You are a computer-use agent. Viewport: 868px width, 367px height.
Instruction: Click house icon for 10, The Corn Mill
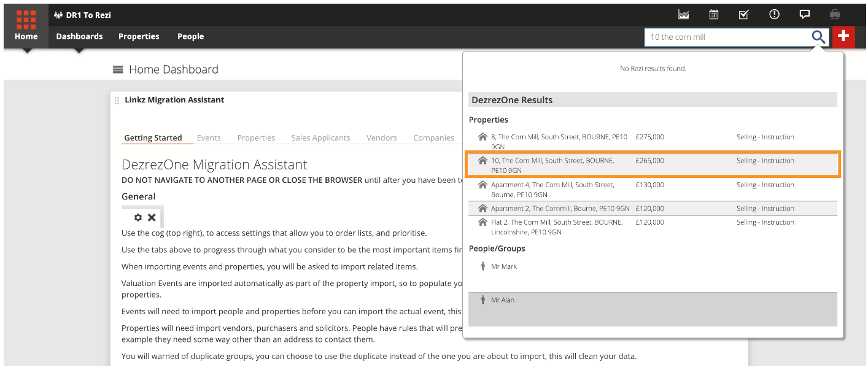coord(482,161)
